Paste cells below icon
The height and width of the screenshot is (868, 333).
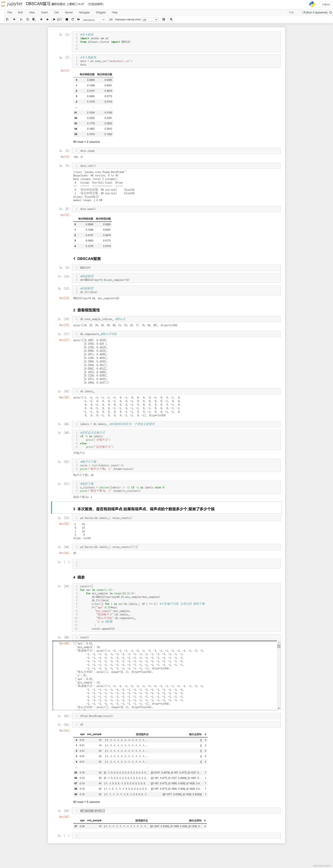coord(34,20)
